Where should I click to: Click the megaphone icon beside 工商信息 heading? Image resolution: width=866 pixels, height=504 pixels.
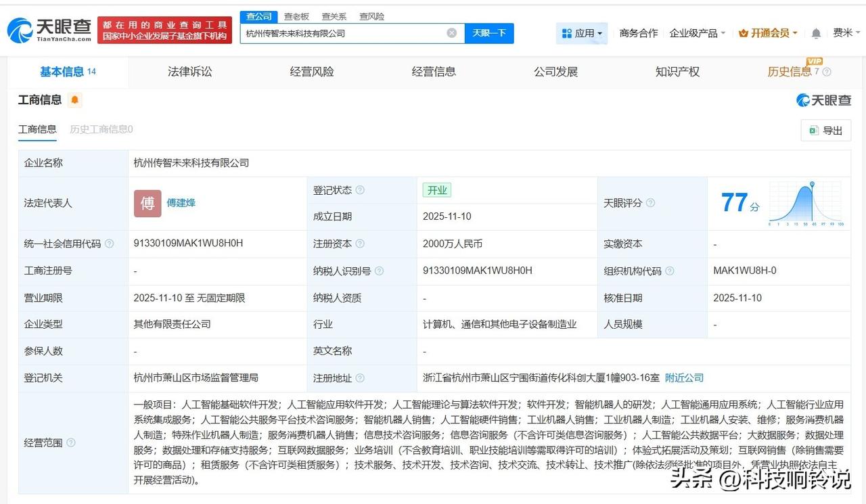click(x=74, y=99)
